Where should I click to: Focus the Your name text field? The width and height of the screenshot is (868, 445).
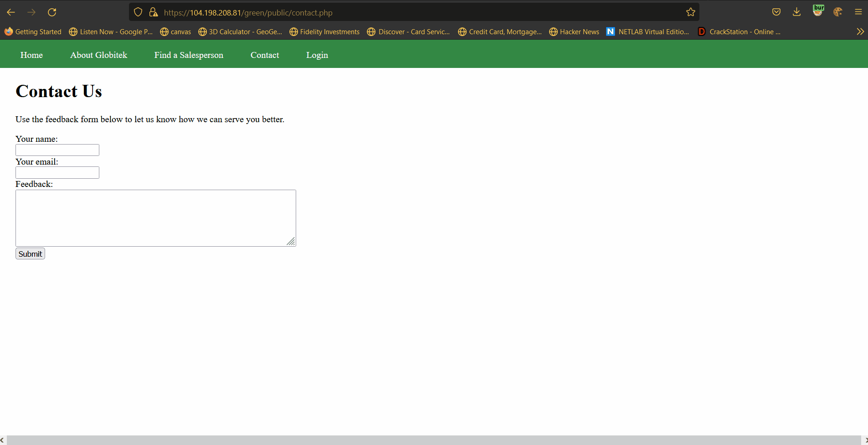pyautogui.click(x=57, y=150)
